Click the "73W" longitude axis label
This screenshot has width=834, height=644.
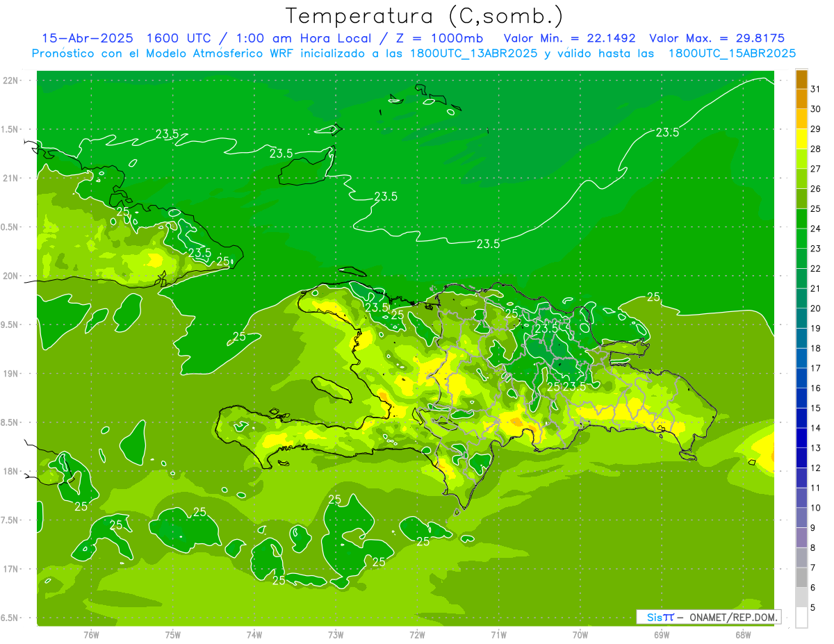point(336,635)
